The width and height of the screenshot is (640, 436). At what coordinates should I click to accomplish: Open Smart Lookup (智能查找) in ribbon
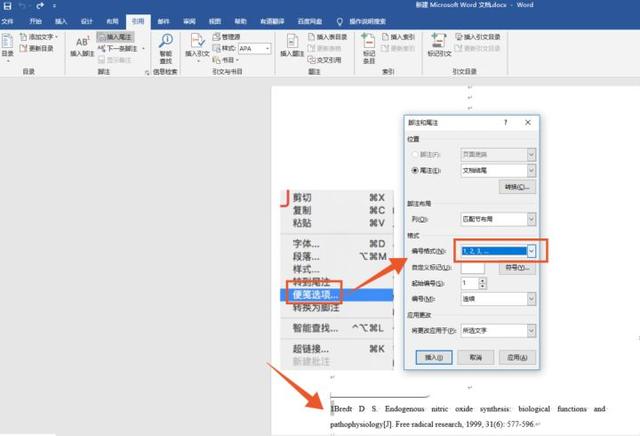pyautogui.click(x=165, y=46)
